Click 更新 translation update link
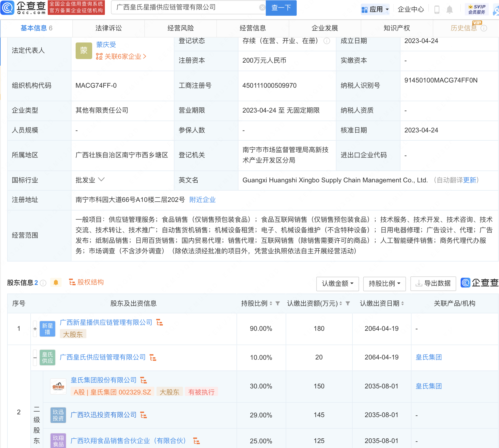Screen dimensions: 499x448 point(469,180)
